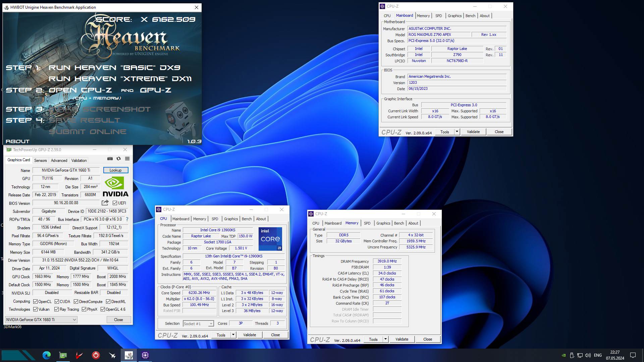Click Close in CPU-Z Memory window

pyautogui.click(x=428, y=339)
